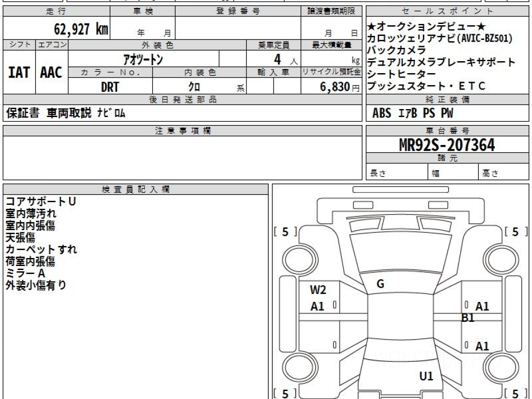
Task: Select color code DRT
Action: click(110, 87)
